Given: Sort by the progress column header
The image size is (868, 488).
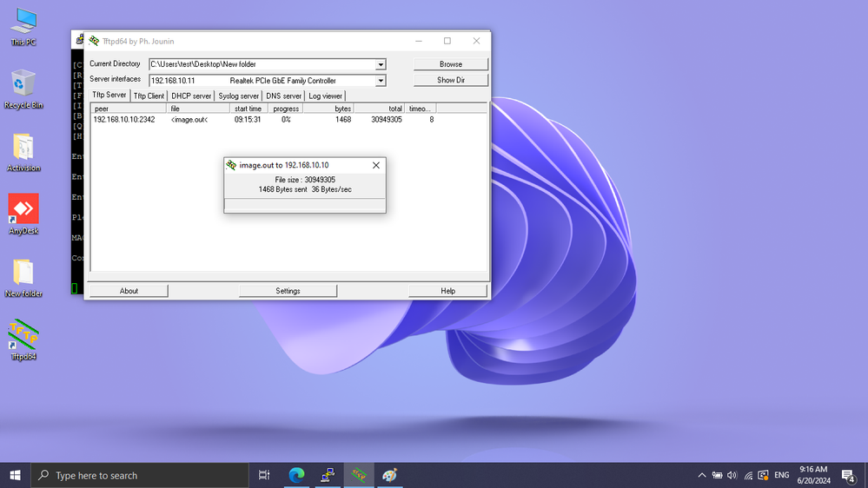Looking at the screenshot, I should point(286,109).
